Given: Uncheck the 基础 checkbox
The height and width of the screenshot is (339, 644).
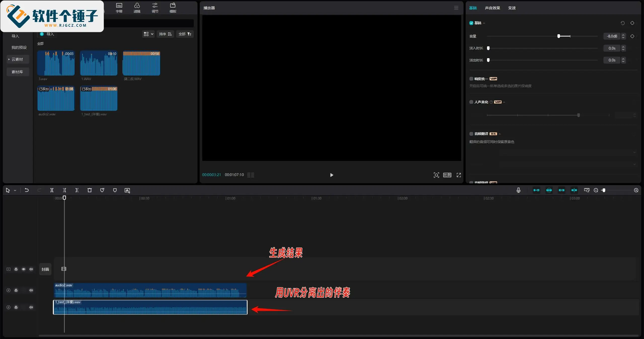Looking at the screenshot, I should [471, 23].
